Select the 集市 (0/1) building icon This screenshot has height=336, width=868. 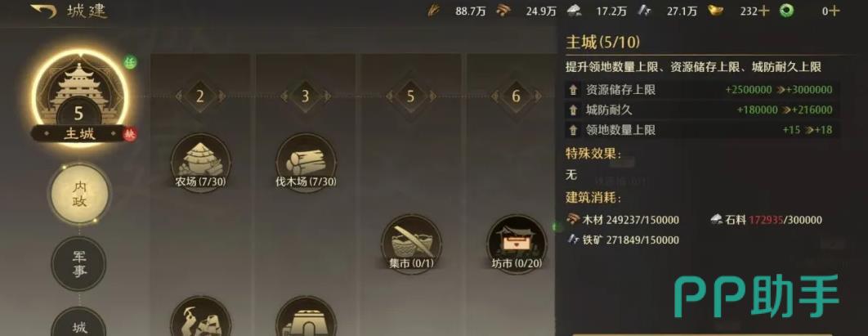pyautogui.click(x=411, y=244)
